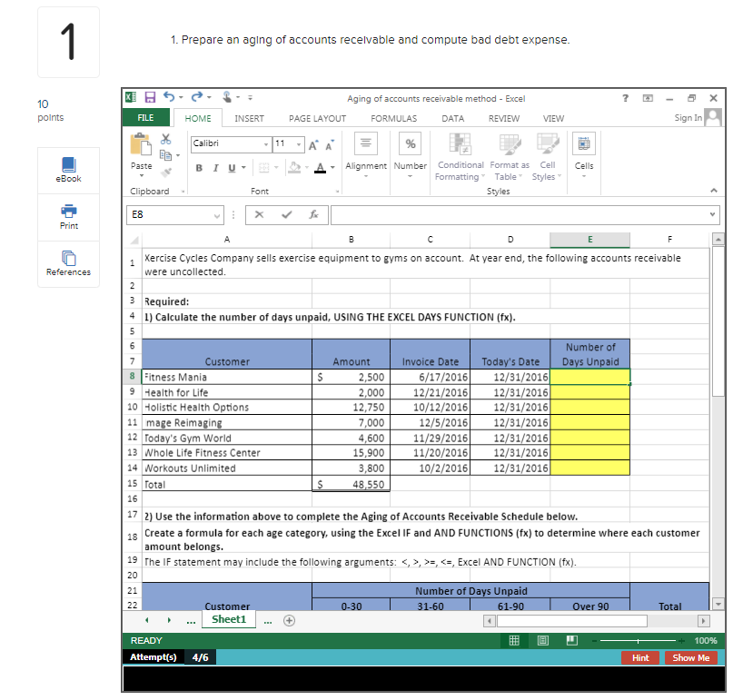733x700 pixels.
Task: Open the Name Box dropdown arrow
Action: tap(217, 215)
